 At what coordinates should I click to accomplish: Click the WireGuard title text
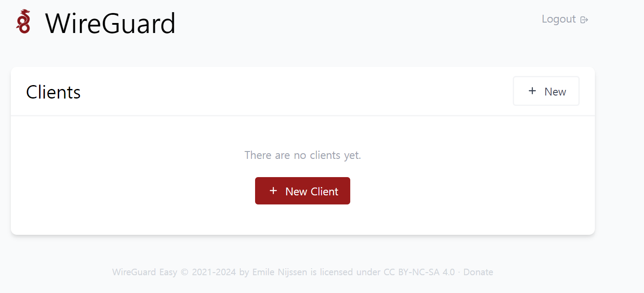pyautogui.click(x=110, y=23)
